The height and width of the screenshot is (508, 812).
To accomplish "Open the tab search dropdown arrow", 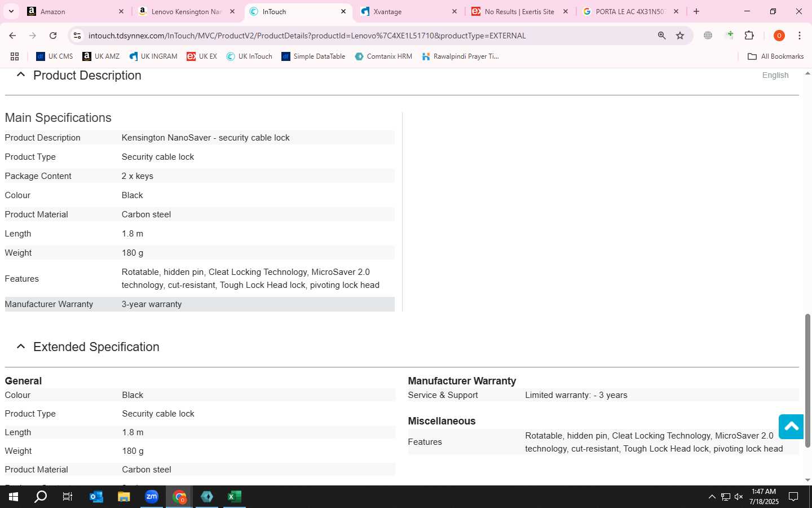I will click(11, 11).
